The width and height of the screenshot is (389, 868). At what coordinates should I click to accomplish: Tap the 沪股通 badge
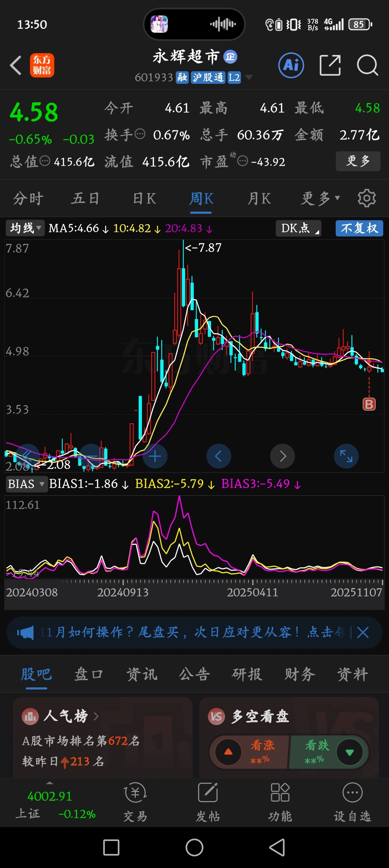[x=208, y=77]
